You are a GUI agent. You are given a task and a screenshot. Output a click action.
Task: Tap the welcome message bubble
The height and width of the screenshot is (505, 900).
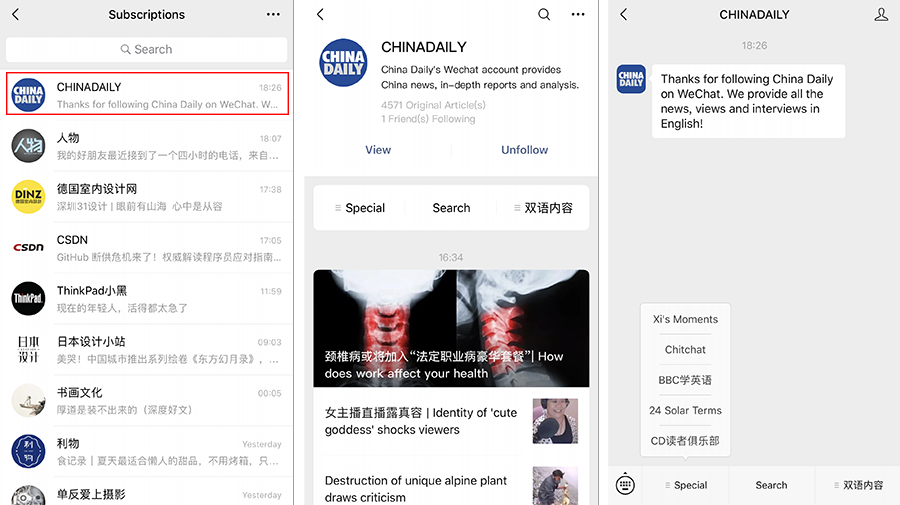(x=748, y=101)
